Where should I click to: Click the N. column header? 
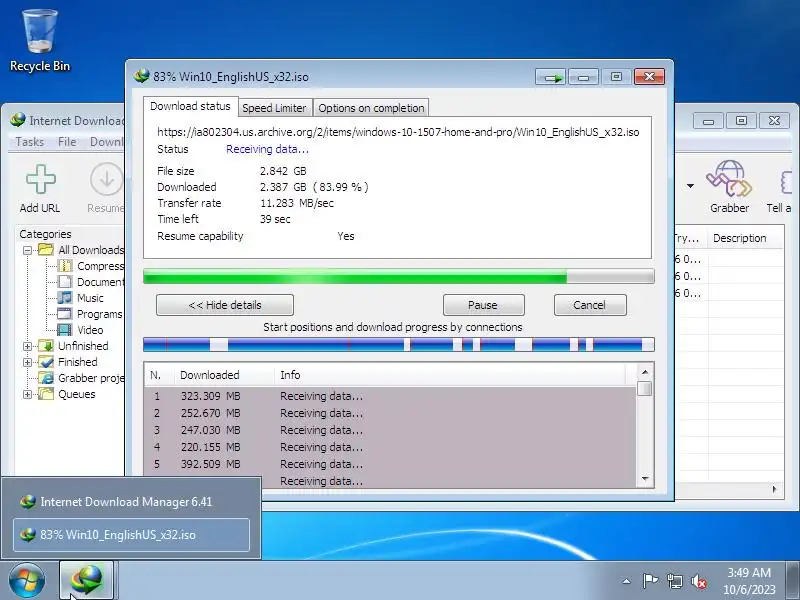pos(159,375)
